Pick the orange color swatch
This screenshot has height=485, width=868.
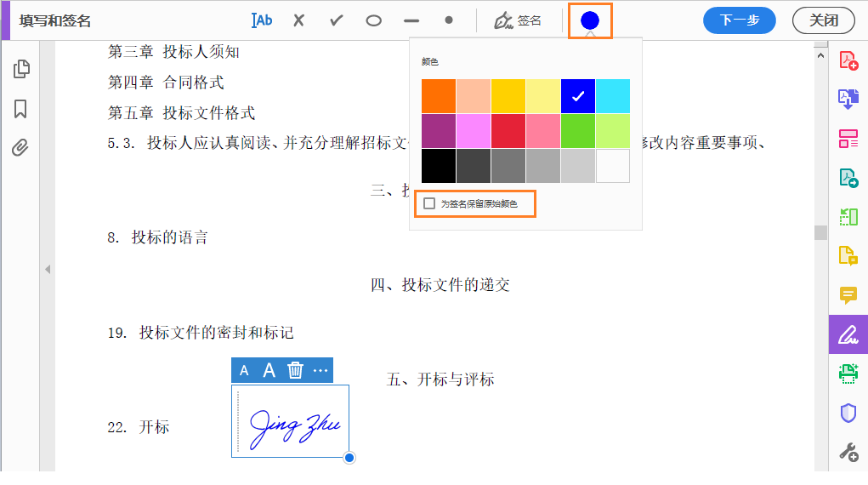439,96
